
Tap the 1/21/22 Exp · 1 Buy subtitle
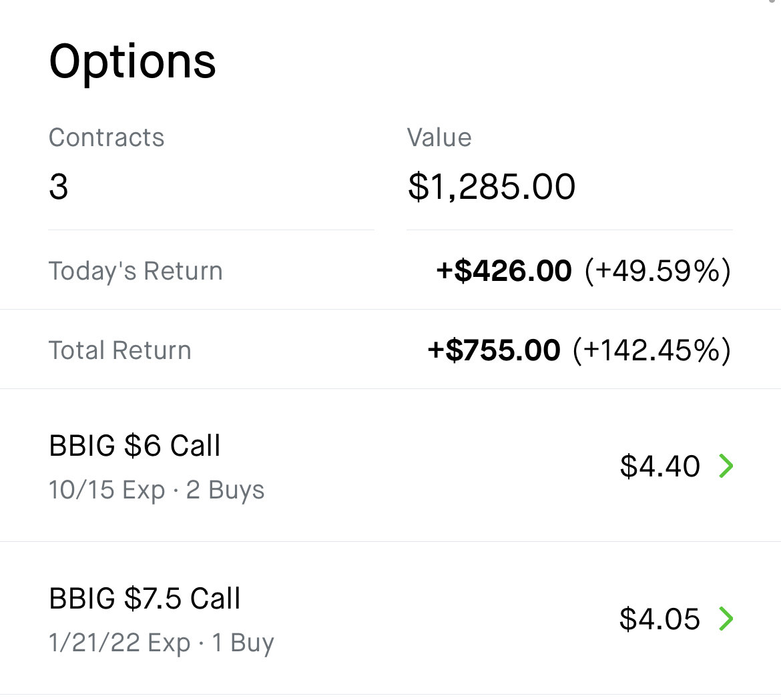[x=162, y=643]
